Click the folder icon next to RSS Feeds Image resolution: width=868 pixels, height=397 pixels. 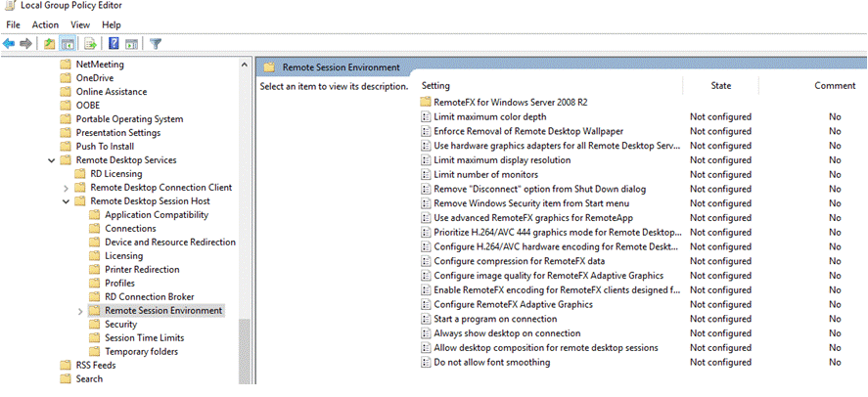click(66, 365)
